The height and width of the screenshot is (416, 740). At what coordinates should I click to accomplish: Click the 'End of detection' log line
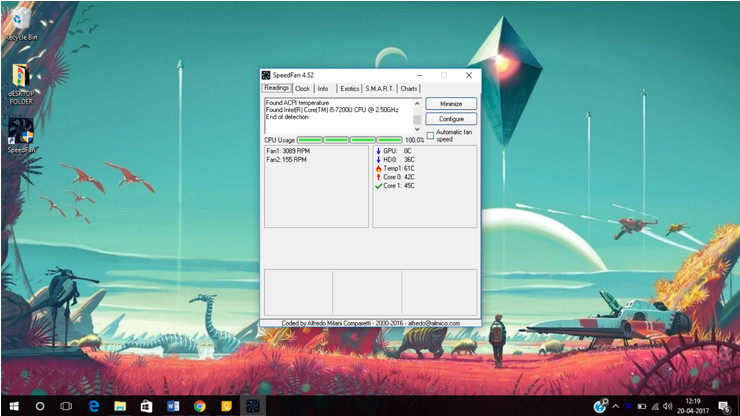(287, 117)
